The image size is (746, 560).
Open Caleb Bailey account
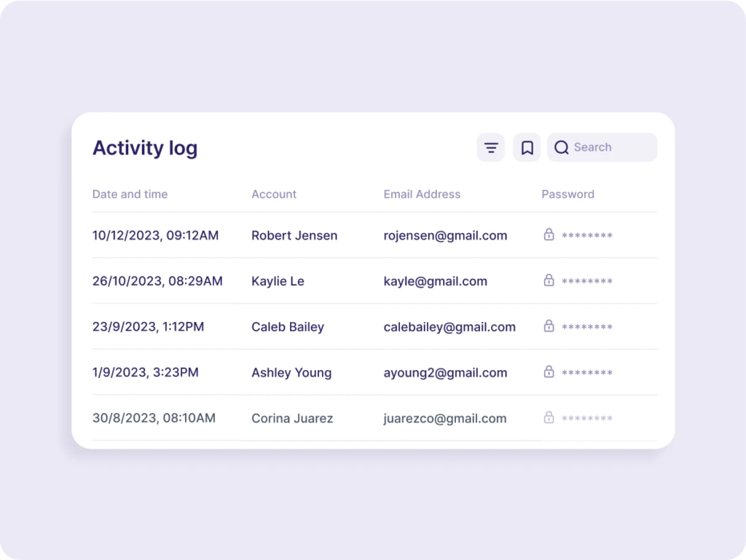pyautogui.click(x=288, y=326)
